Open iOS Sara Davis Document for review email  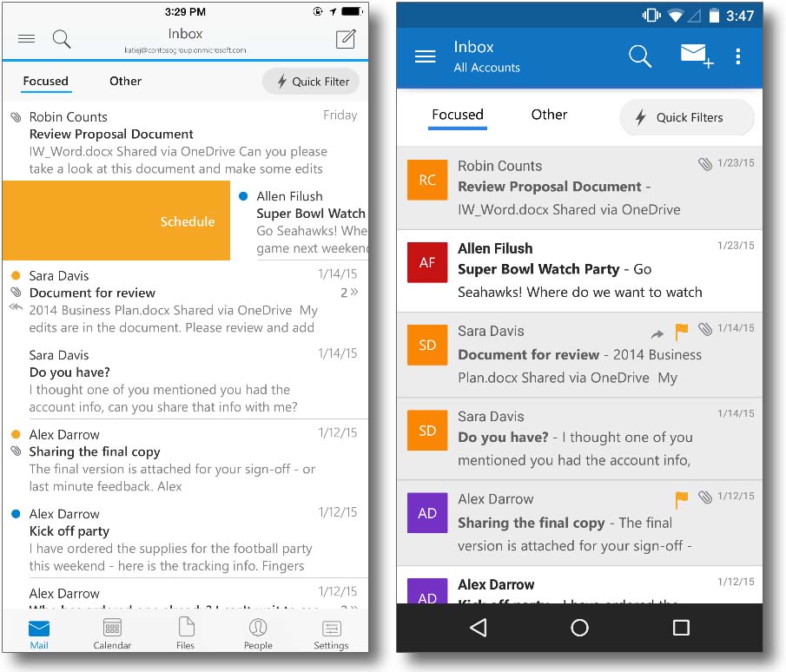point(185,301)
